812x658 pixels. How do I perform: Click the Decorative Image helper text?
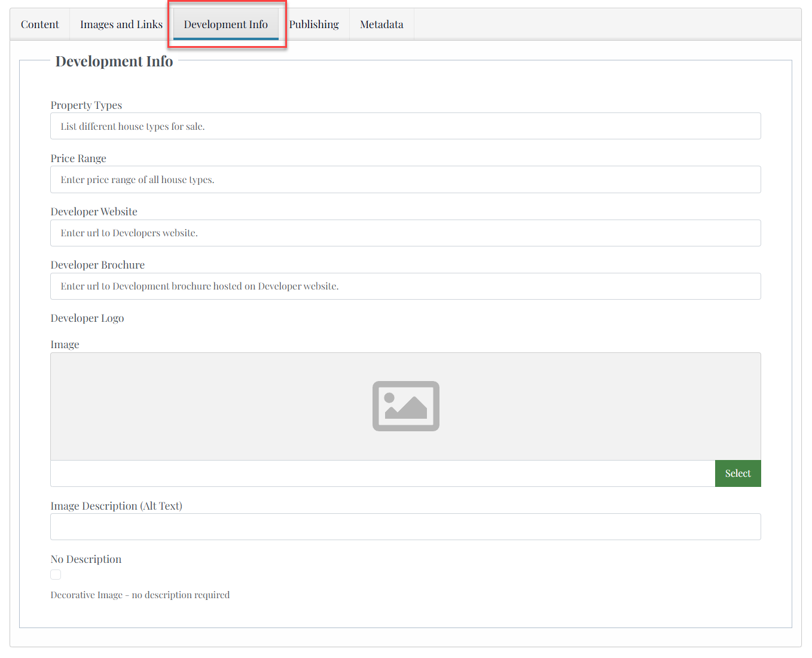[x=140, y=595]
